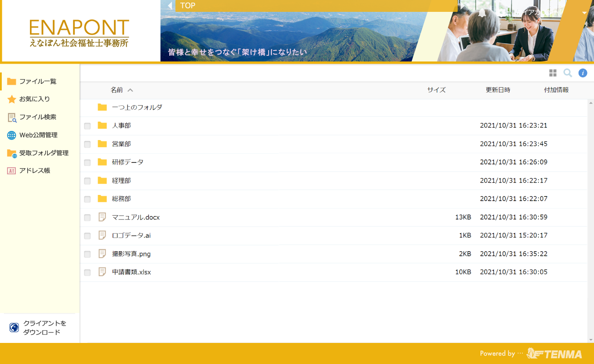Go to 一つ上のフォルダ
The height and width of the screenshot is (364, 594).
pyautogui.click(x=137, y=108)
